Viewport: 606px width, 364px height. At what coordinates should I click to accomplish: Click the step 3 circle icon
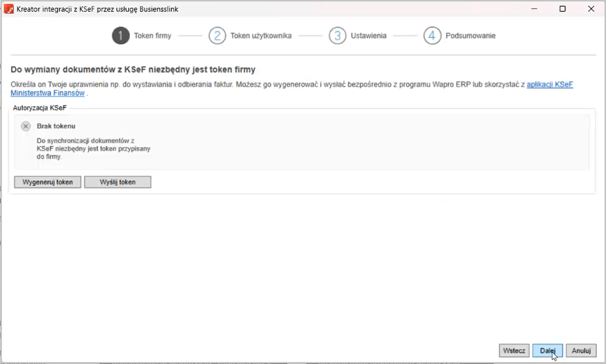[338, 36]
